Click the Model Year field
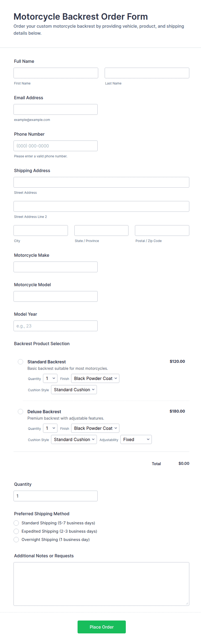 (56, 326)
